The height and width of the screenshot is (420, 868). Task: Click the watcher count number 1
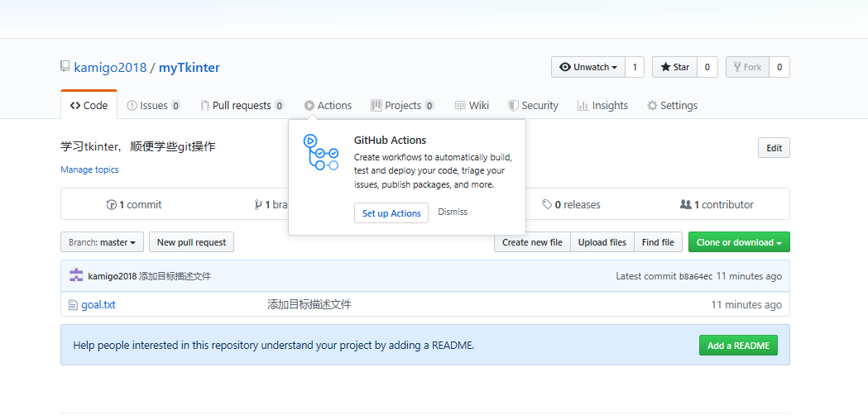(635, 67)
